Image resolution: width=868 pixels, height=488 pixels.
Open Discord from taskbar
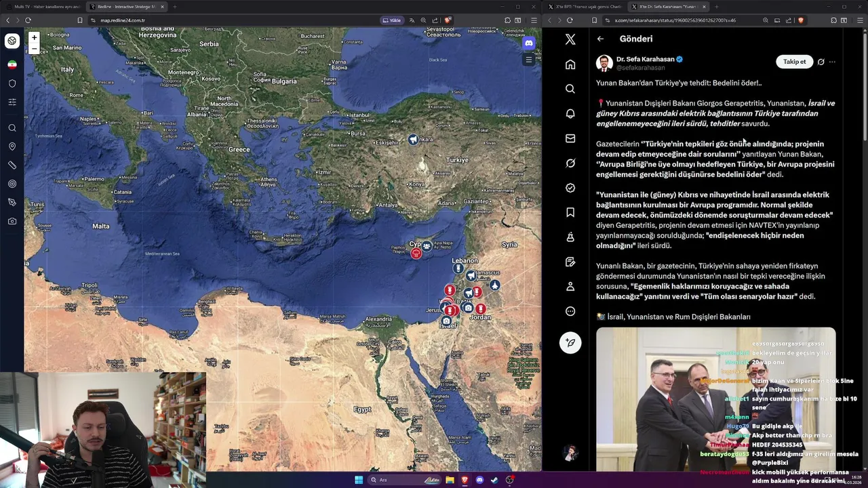point(479,480)
